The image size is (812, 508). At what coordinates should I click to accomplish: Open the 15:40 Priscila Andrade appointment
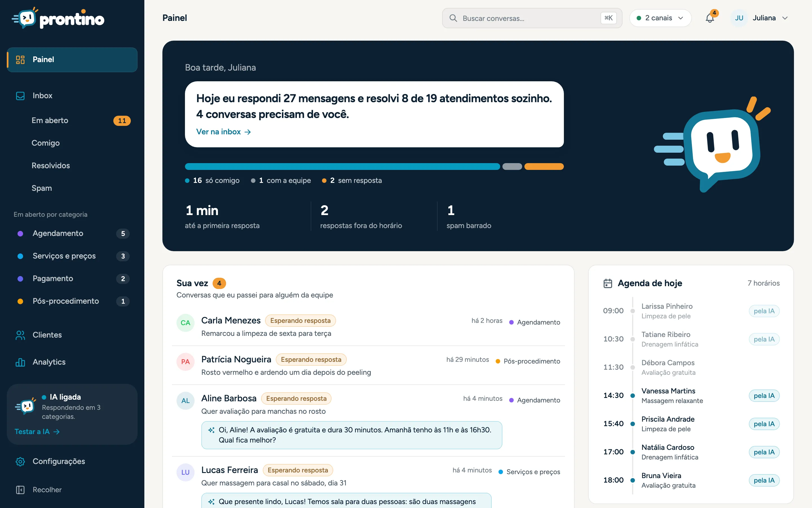point(691,424)
